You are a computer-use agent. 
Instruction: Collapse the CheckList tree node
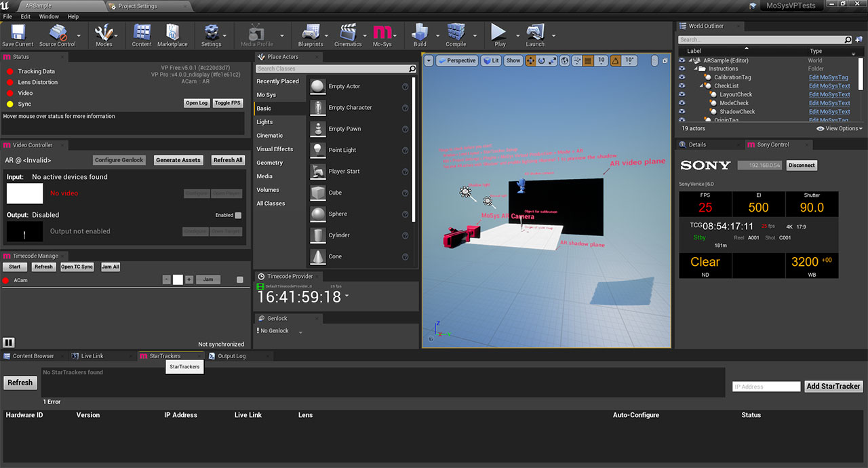click(x=701, y=86)
